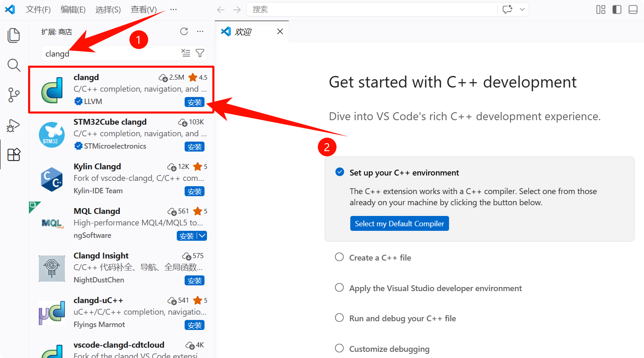Expand the hidden menus ellipsis in menu bar
The image size is (644, 358).
pyautogui.click(x=173, y=9)
